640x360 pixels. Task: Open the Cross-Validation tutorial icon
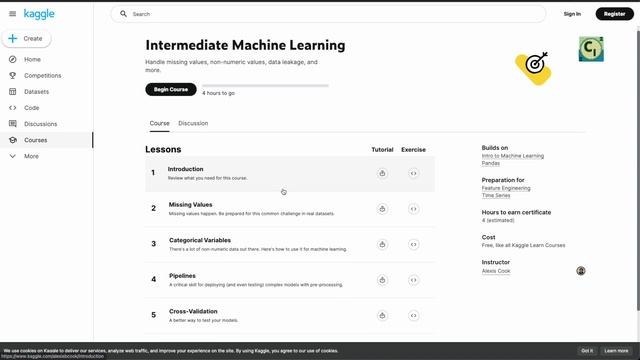click(x=382, y=316)
